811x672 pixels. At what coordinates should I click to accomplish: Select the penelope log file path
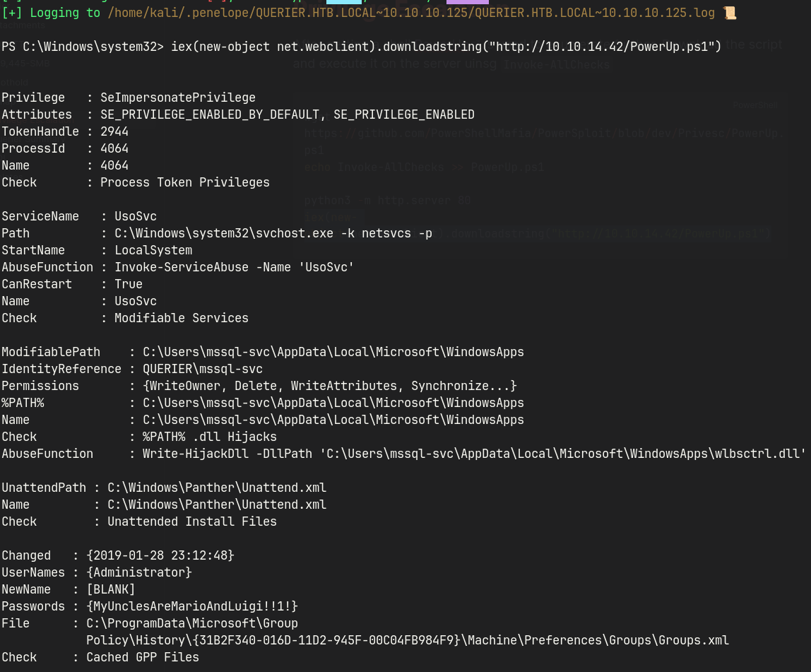coord(411,13)
